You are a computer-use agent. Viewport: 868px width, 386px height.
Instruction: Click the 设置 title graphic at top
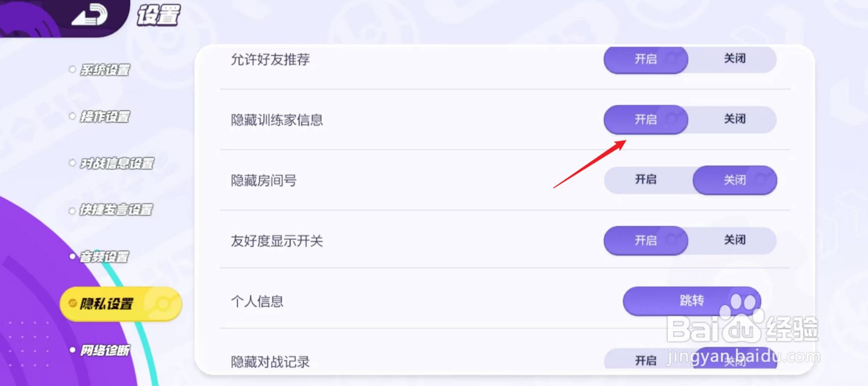[x=158, y=16]
